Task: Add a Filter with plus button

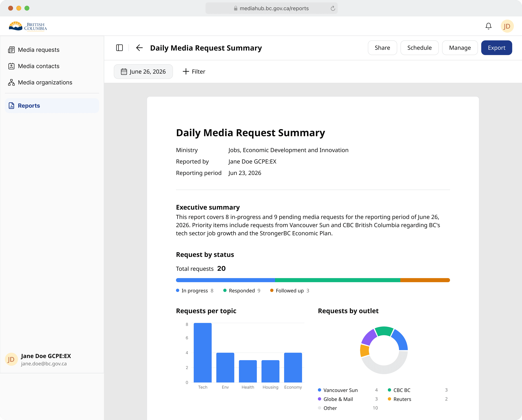Action: click(194, 72)
